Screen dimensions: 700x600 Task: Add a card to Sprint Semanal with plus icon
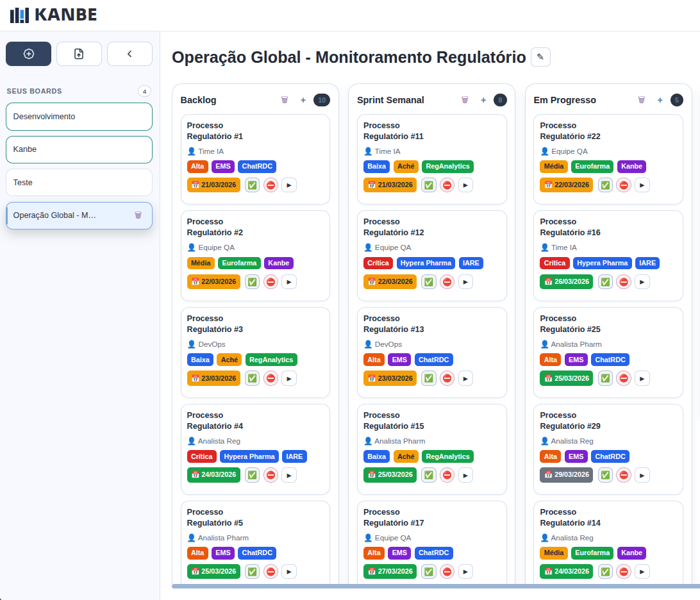point(483,100)
